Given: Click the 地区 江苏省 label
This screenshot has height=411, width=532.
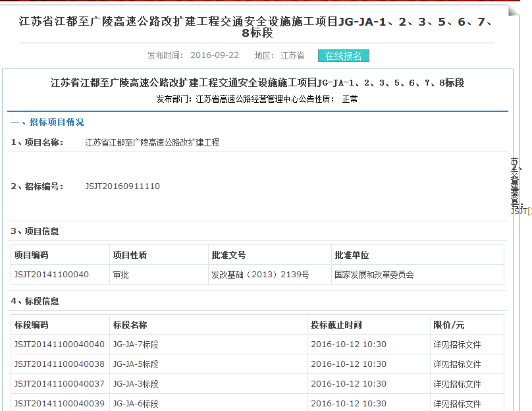Looking at the screenshot, I should click(x=279, y=56).
